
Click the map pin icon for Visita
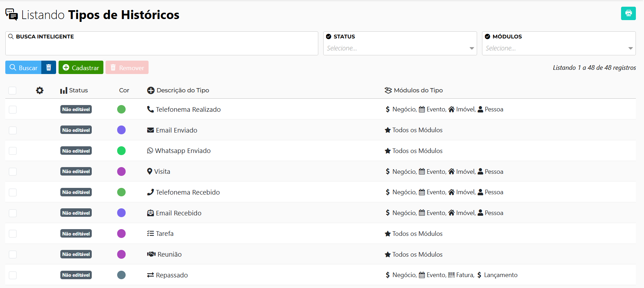pos(150,171)
